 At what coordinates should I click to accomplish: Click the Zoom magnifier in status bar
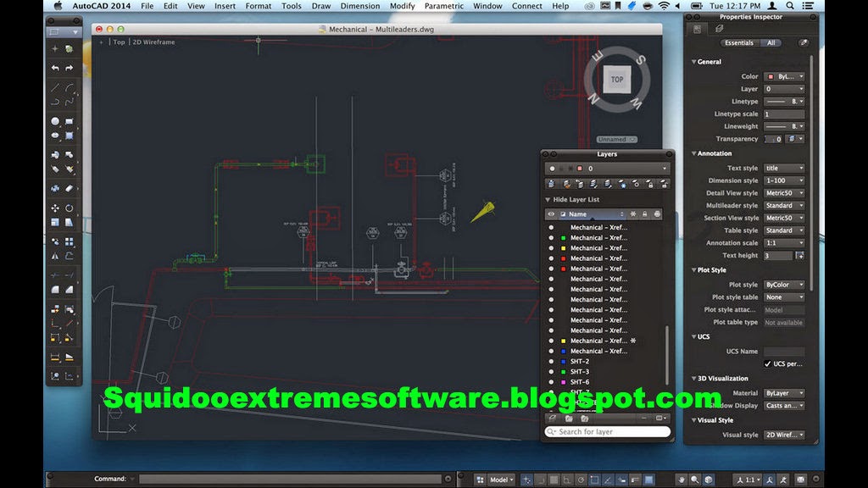[695, 480]
